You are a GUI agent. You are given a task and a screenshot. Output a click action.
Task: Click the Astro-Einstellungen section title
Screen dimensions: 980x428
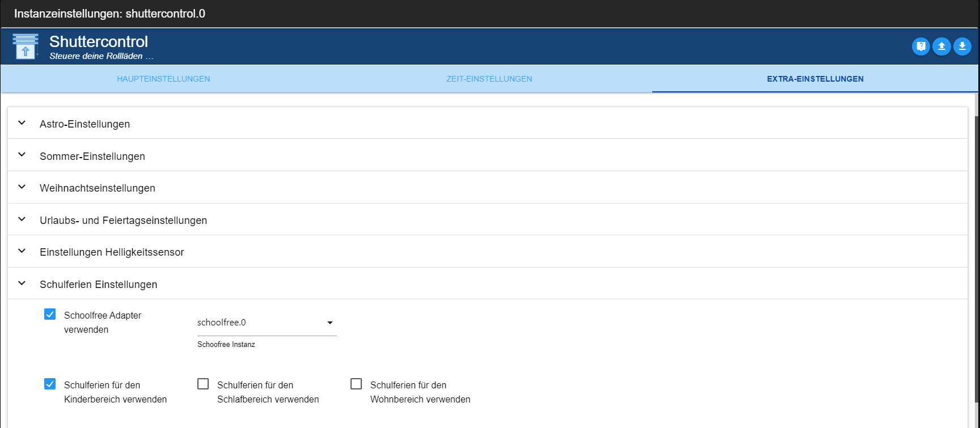(85, 124)
